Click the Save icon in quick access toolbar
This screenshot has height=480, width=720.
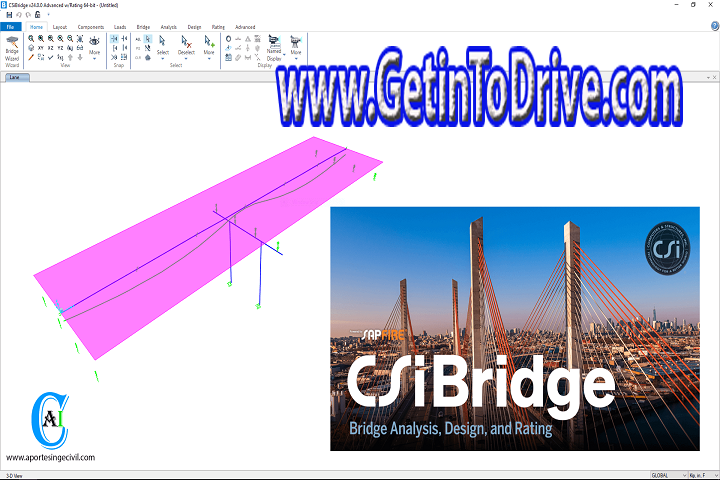click(x=9, y=15)
